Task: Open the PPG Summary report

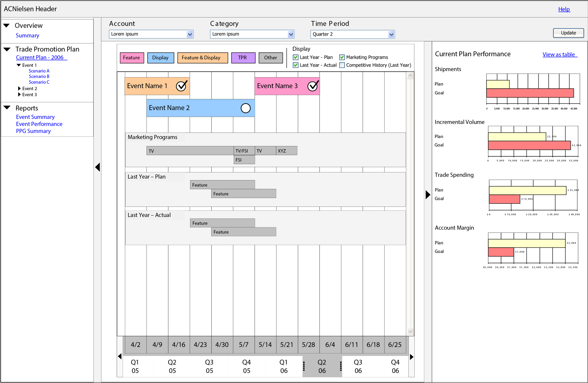Action: pyautogui.click(x=33, y=131)
